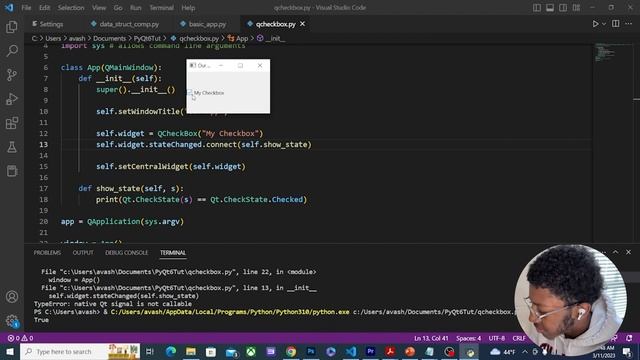Change indentation via Spaces: 4
This screenshot has width=640, height=360.
tap(469, 338)
